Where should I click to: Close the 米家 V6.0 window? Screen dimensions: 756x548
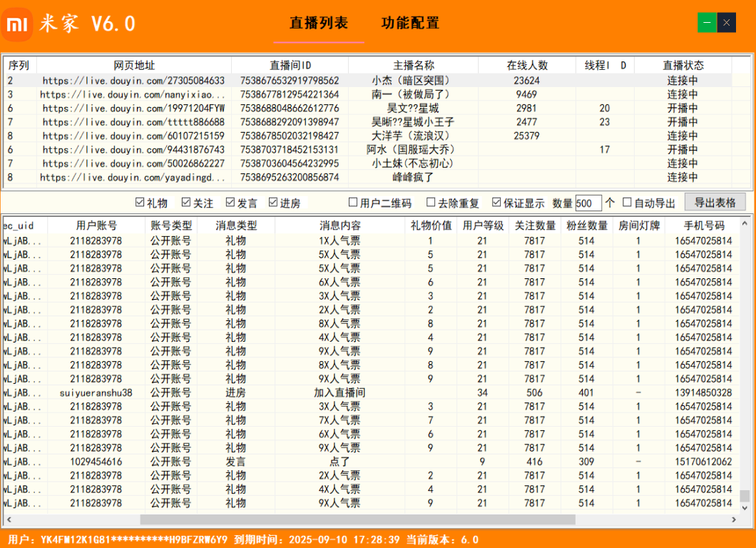coord(727,23)
